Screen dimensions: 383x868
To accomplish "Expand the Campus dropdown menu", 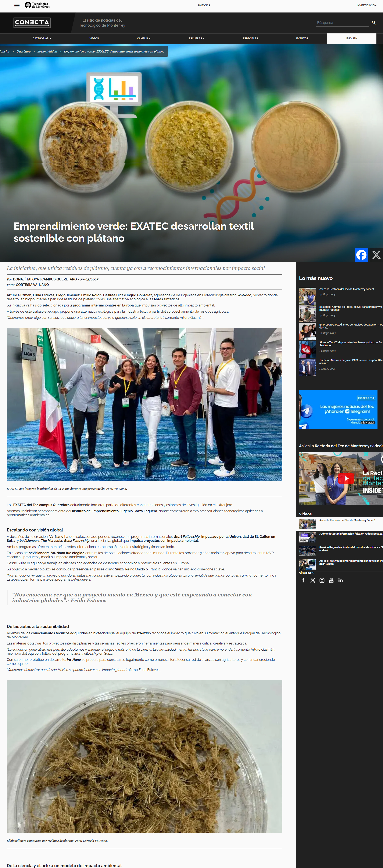I will point(144,38).
